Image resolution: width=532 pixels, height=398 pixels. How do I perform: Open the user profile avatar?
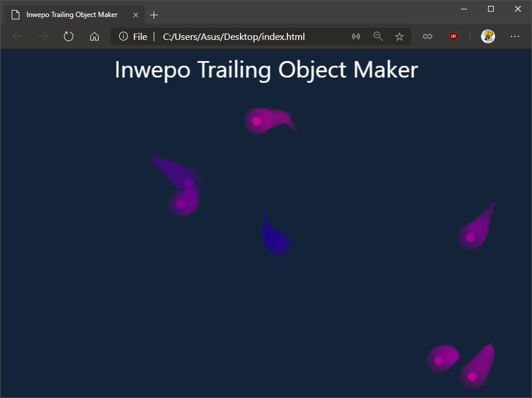[487, 36]
